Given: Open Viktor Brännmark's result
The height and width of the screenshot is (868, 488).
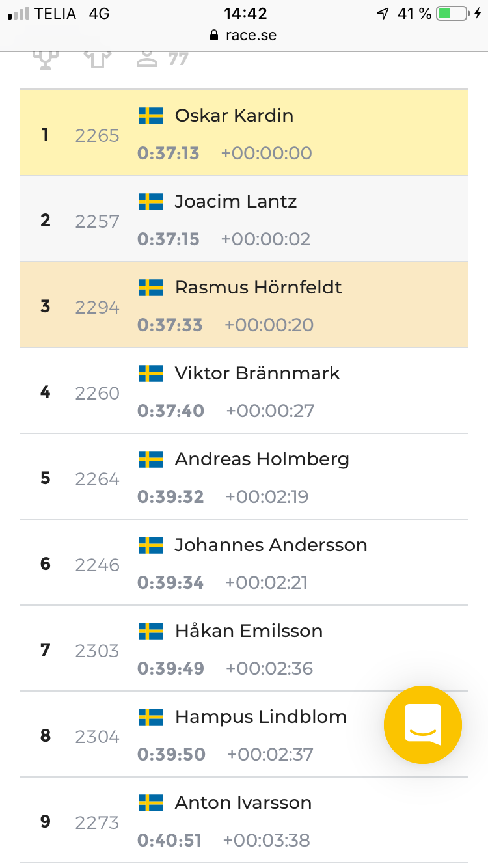Looking at the screenshot, I should click(244, 391).
